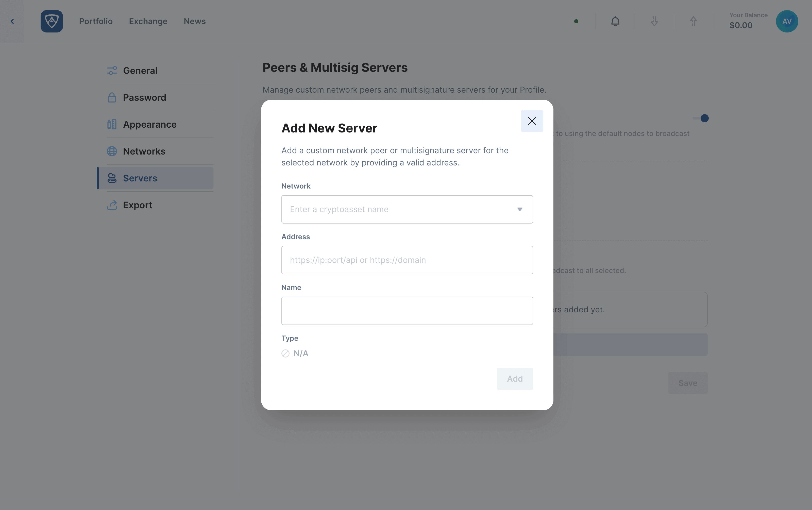Click the shield logo icon
Screen dimensions: 812x510
52,21
